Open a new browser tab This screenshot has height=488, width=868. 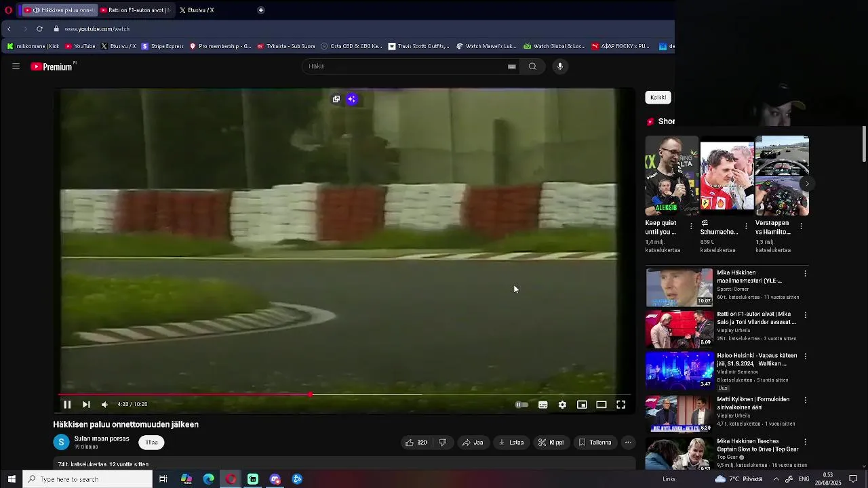[261, 10]
